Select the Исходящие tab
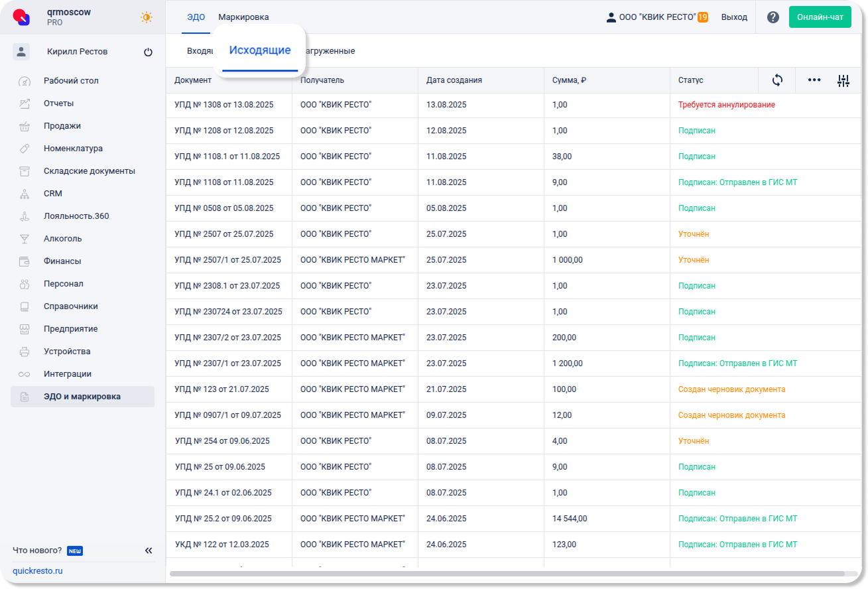 [259, 50]
